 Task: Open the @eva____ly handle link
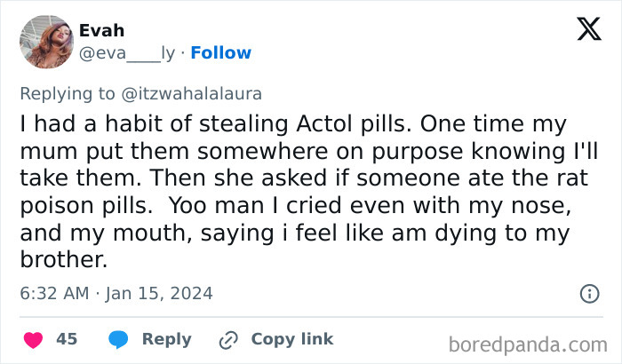[127, 53]
